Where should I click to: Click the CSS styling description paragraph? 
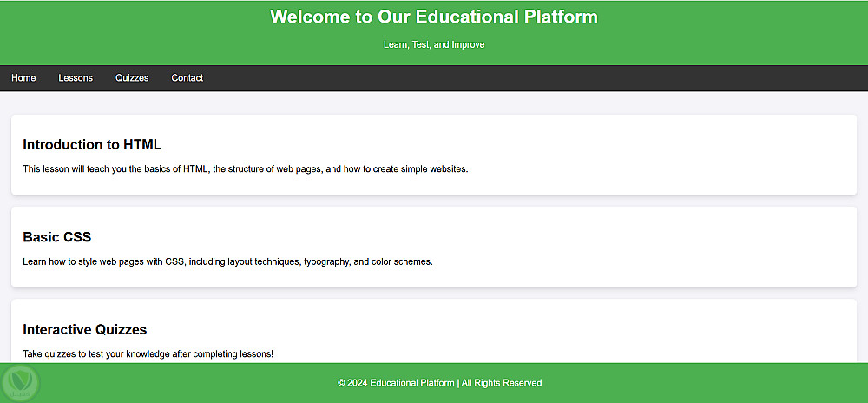(227, 261)
